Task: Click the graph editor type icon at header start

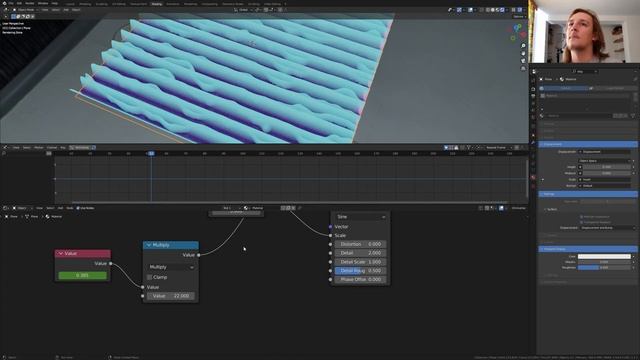Action: 5,147
